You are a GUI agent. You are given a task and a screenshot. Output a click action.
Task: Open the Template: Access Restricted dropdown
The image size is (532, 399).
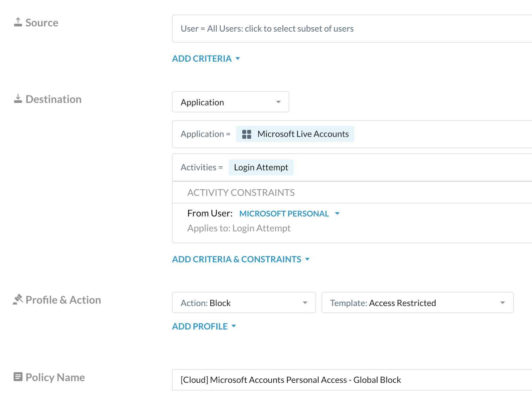coord(417,302)
